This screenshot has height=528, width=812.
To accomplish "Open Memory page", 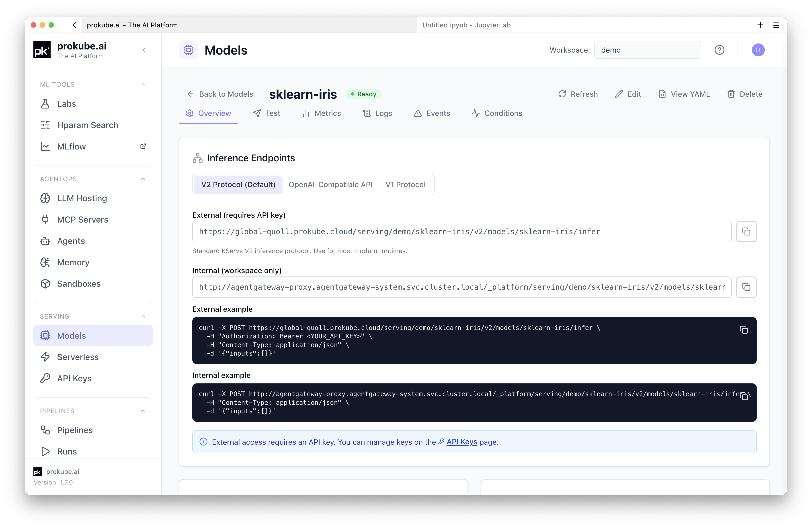I will click(93, 262).
